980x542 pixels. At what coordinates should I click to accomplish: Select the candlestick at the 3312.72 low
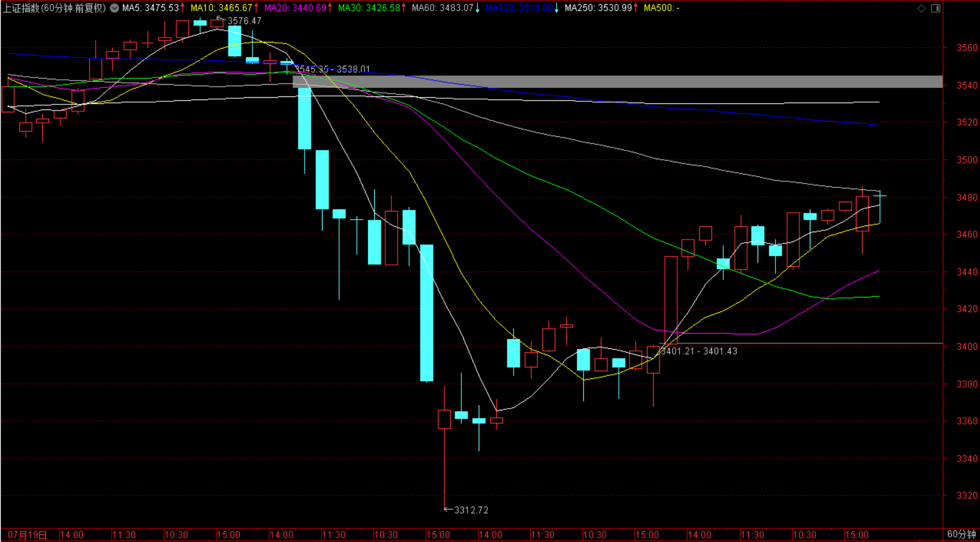444,447
